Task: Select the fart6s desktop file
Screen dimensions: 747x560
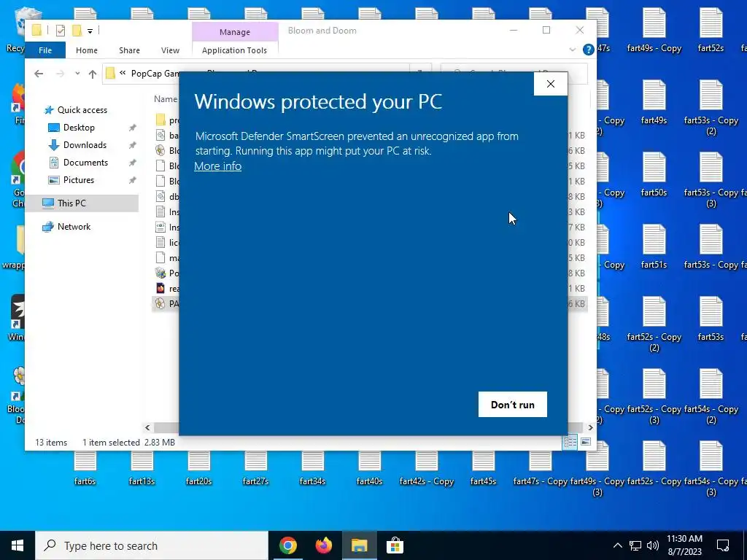Action: (85, 468)
